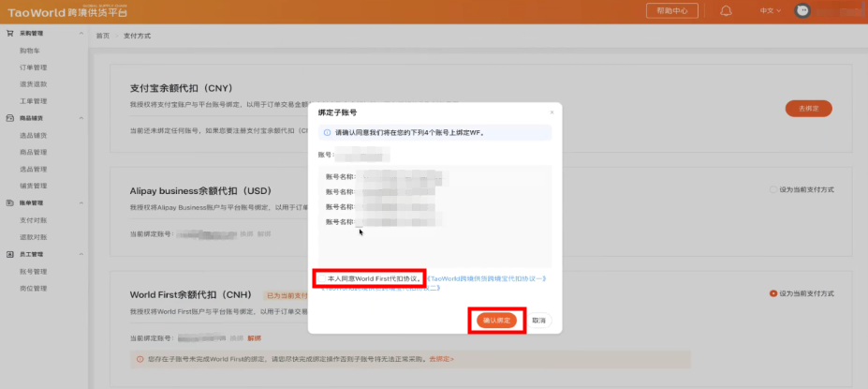Click the TaoWorld logo

pyautogui.click(x=67, y=11)
